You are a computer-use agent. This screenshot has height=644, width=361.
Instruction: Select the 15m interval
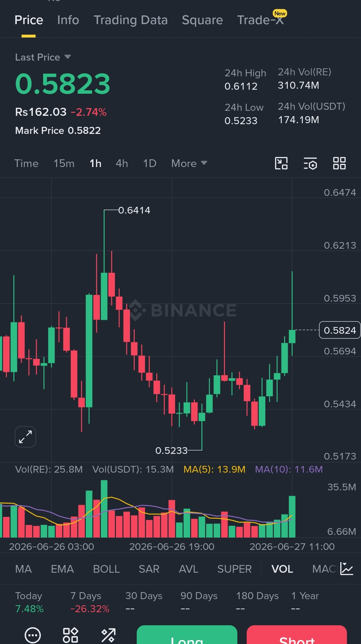click(64, 163)
